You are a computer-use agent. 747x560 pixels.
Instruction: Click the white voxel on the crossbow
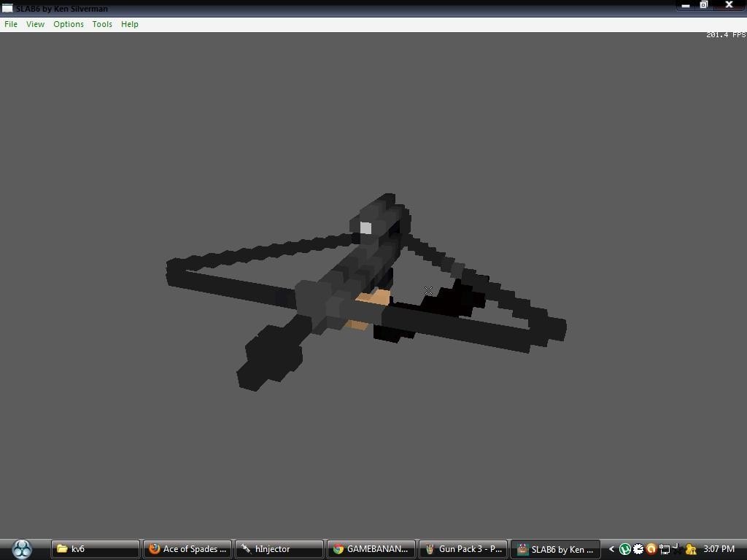tap(365, 228)
